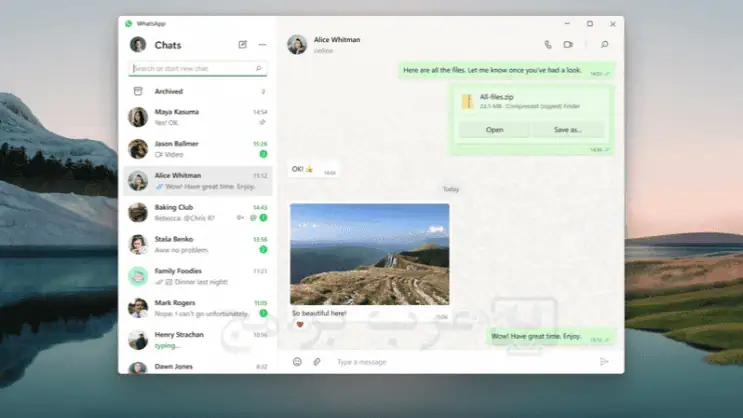This screenshot has height=418, width=743.
Task: Open the Baking Club group chat
Action: 198,212
